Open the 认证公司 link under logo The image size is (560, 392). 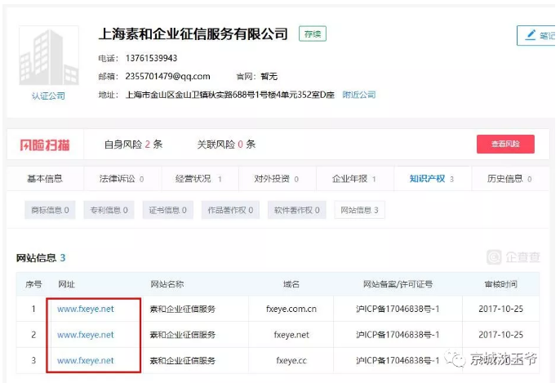tap(49, 96)
